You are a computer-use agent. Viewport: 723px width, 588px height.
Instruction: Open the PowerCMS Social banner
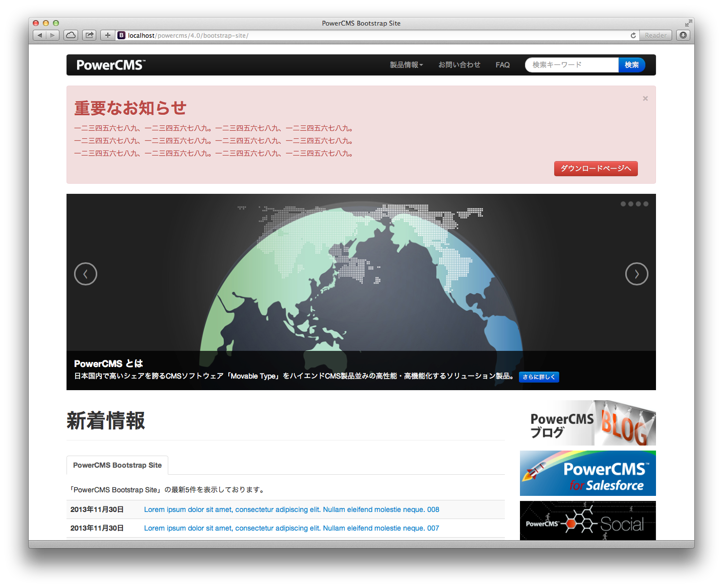click(x=588, y=521)
